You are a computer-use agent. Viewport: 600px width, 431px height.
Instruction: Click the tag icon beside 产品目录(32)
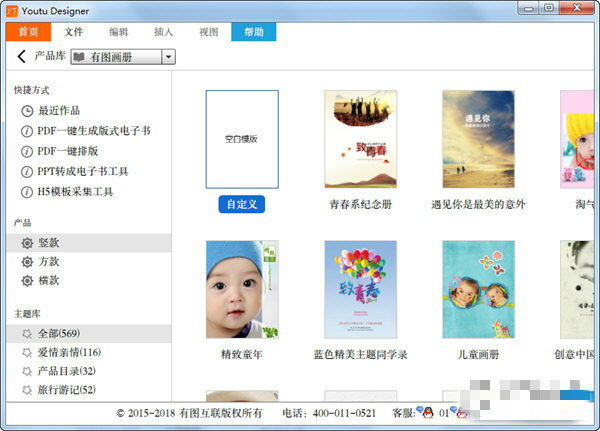click(27, 371)
